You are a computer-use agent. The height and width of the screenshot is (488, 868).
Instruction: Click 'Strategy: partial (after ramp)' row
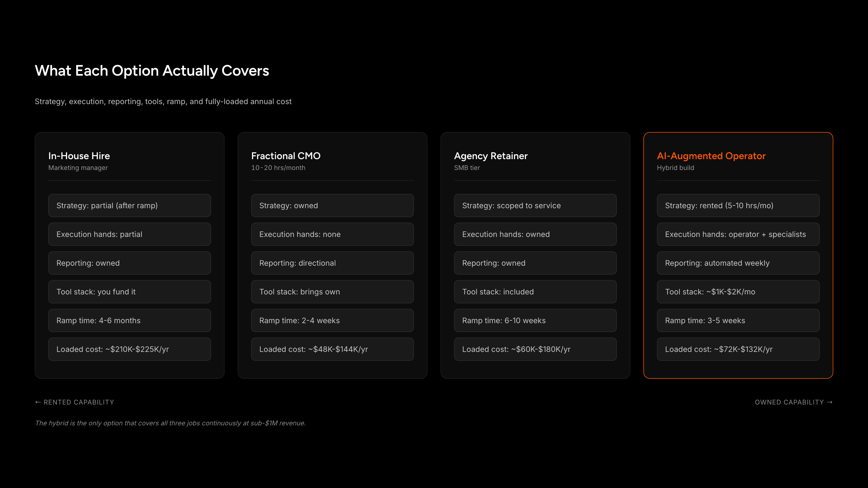[130, 206]
